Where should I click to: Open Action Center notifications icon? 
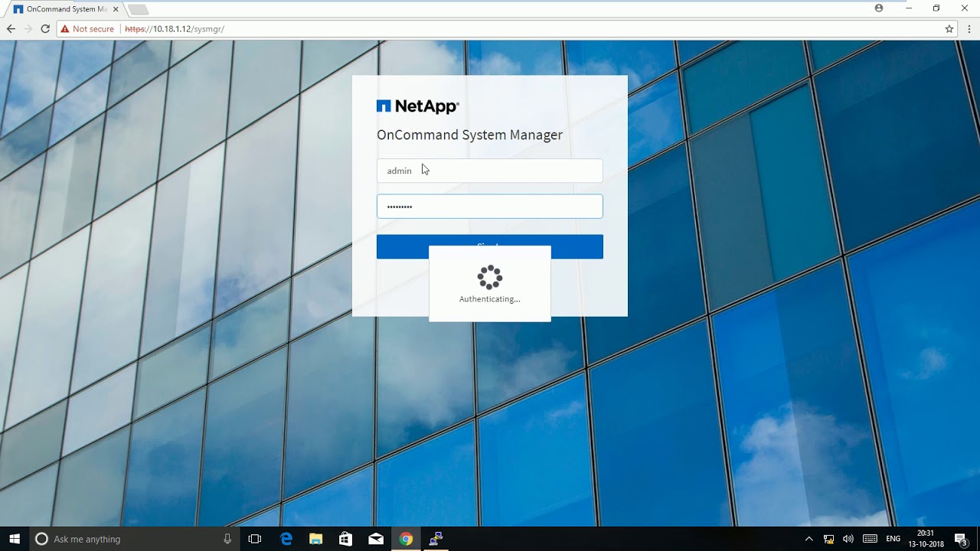(961, 539)
